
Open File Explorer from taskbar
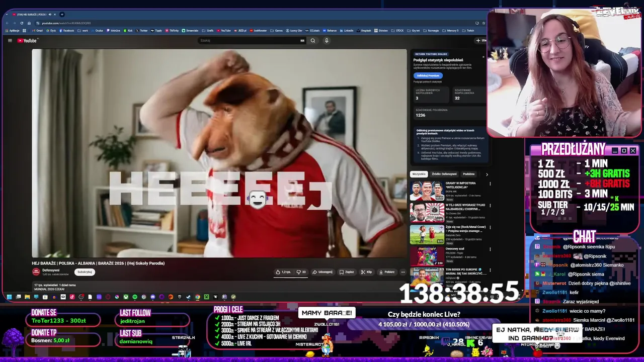click(27, 297)
